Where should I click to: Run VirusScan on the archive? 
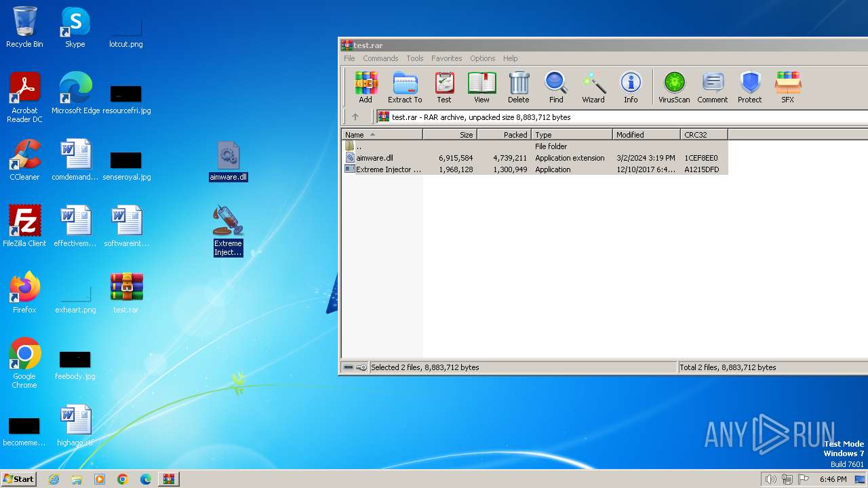coord(674,87)
